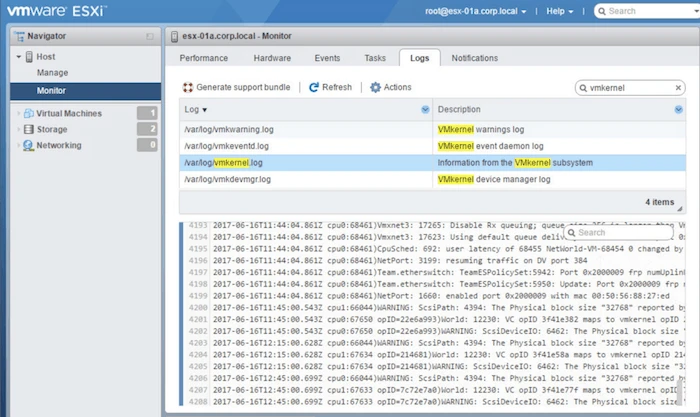This screenshot has height=417, width=700.
Task: Click the host icon beside esx-01a.corp.local title
Action: click(x=175, y=36)
